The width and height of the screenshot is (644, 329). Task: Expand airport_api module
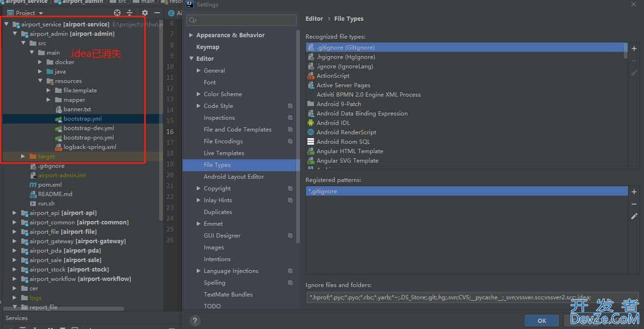(15, 213)
